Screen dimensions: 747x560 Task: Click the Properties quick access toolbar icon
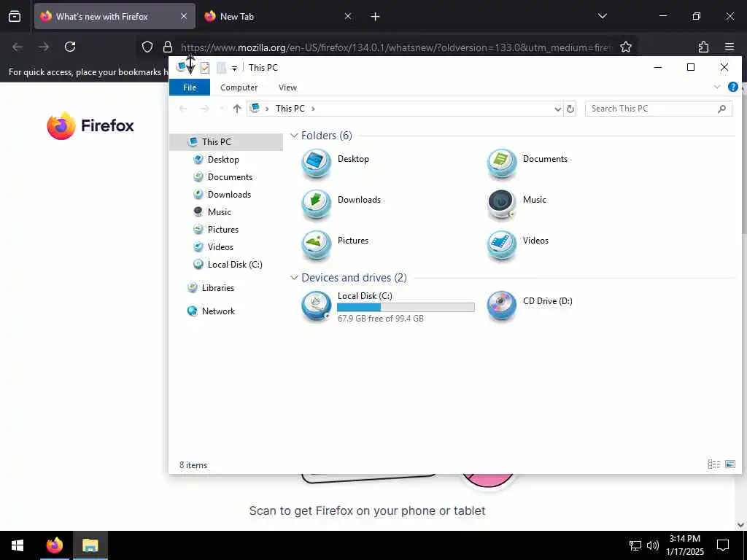click(205, 68)
